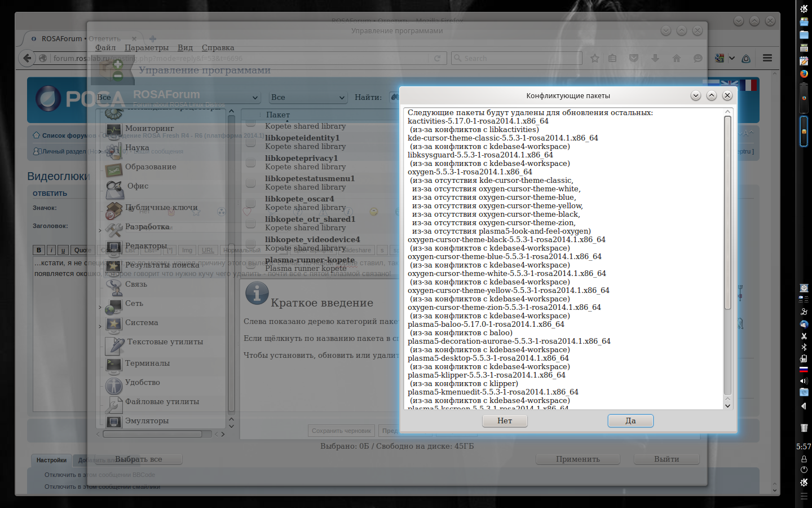Open the Вид menu
812x508 pixels.
tap(185, 47)
